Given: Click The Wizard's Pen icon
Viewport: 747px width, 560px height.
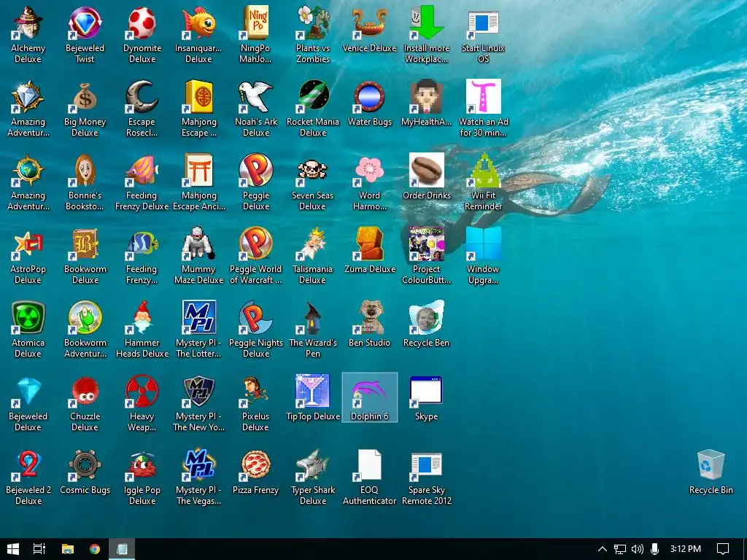Looking at the screenshot, I should click(x=312, y=318).
